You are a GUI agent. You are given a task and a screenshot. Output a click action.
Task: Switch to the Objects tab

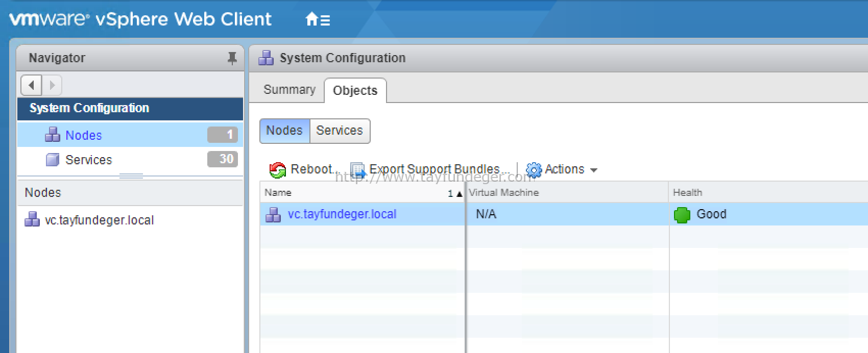pos(355,90)
